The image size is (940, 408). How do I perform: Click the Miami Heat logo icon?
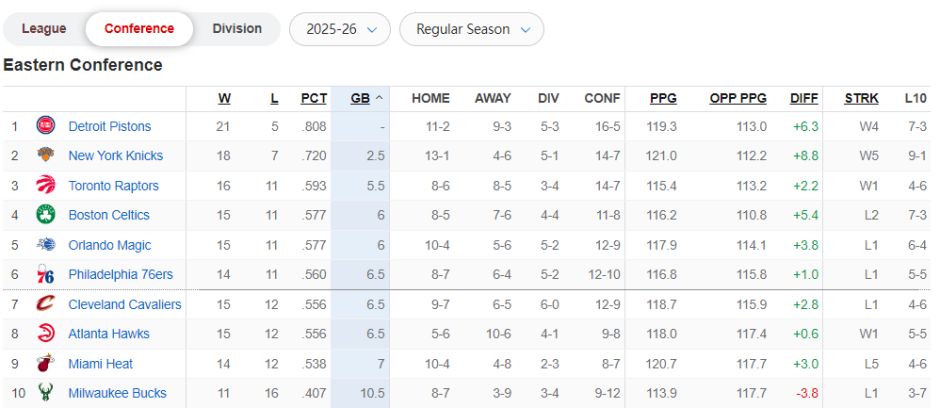[x=46, y=364]
